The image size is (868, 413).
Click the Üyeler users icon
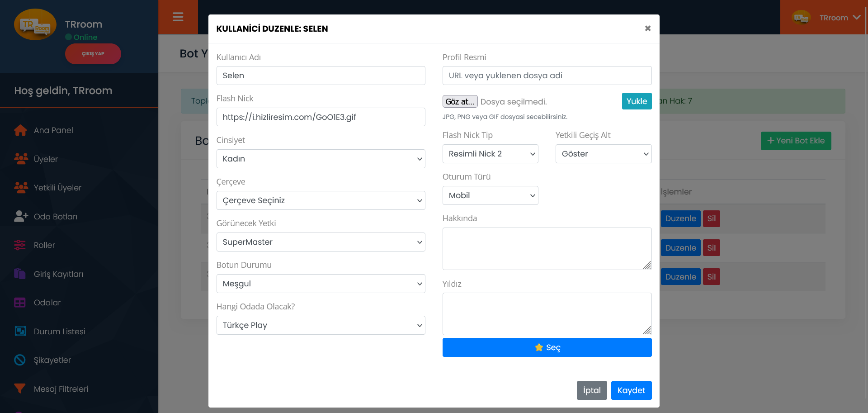[21, 159]
